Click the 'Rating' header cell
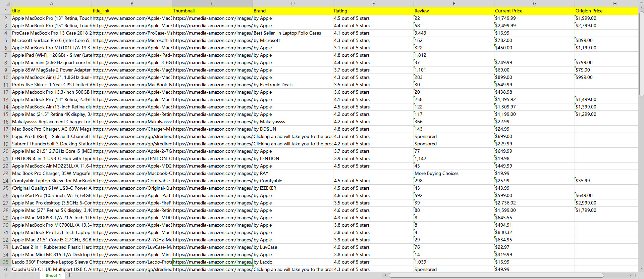Viewport: 644px width, 279px height. coord(373,11)
